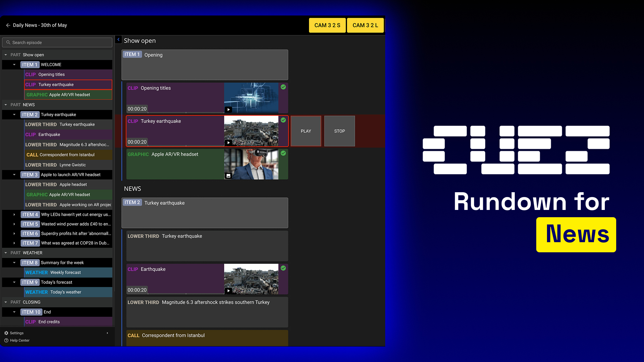This screenshot has height=362, width=644.
Task: Click green check on Earthquake clip
Action: tap(283, 268)
